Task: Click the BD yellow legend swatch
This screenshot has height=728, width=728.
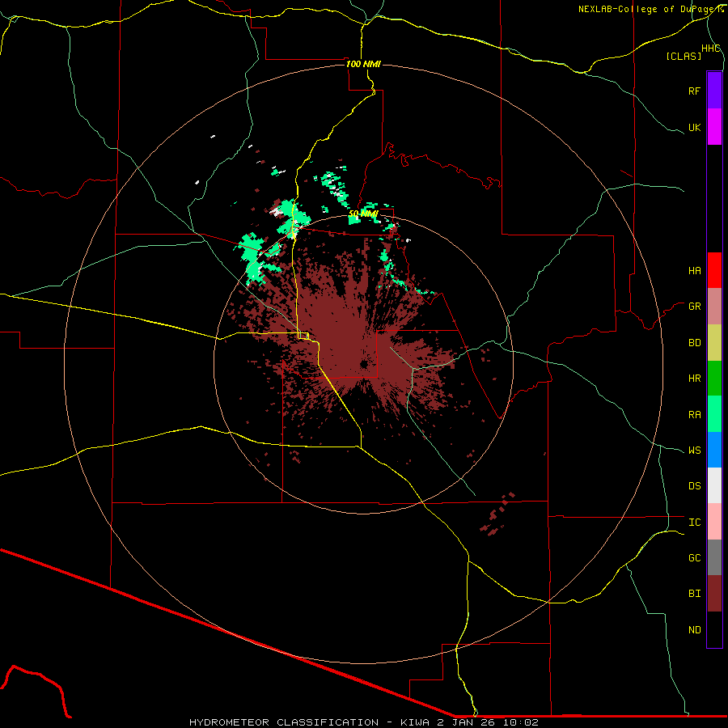Action: [x=714, y=343]
